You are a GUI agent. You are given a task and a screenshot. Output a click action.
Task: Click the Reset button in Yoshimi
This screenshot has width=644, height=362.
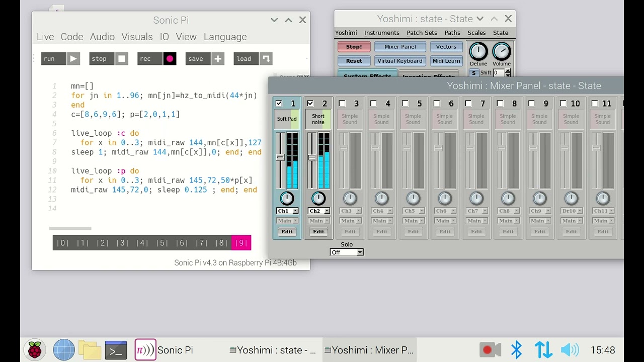pos(354,61)
